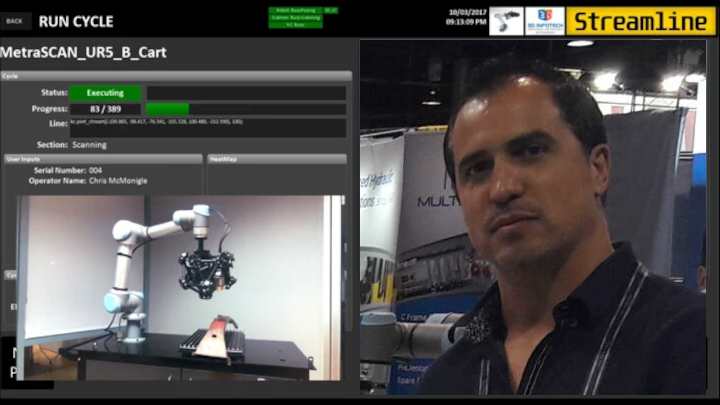This screenshot has width=720, height=405.
Task: Select the VC Busy status indicator
Action: [296, 25]
